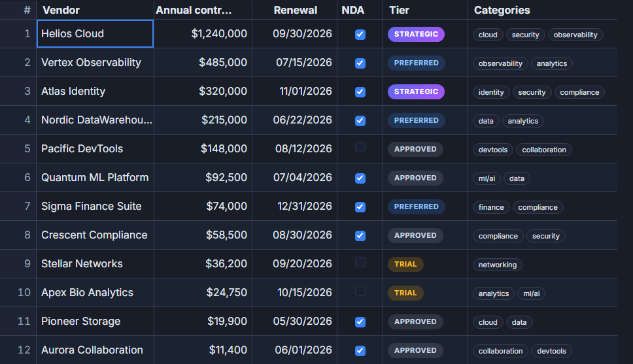Enable NDA checkbox for Pacific DevTools
The width and height of the screenshot is (633, 364).
(x=360, y=147)
